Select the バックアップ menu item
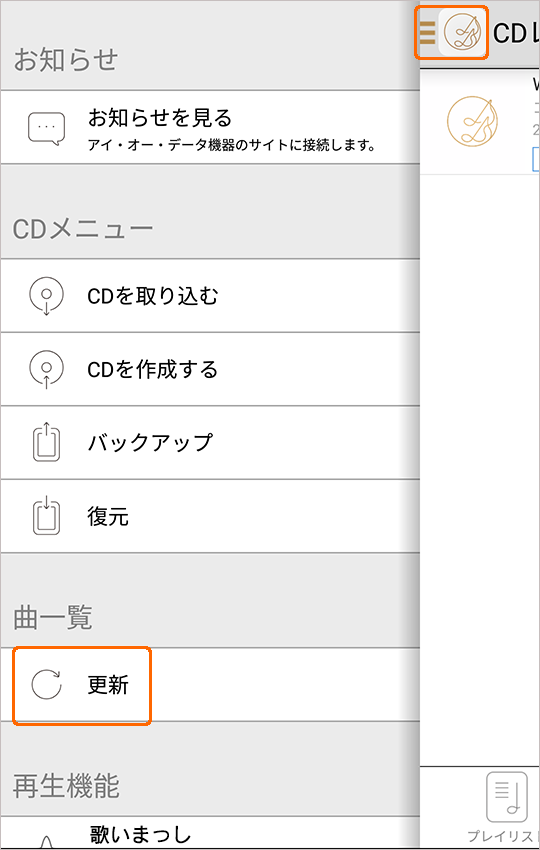The height and width of the screenshot is (850, 540). pos(210,443)
